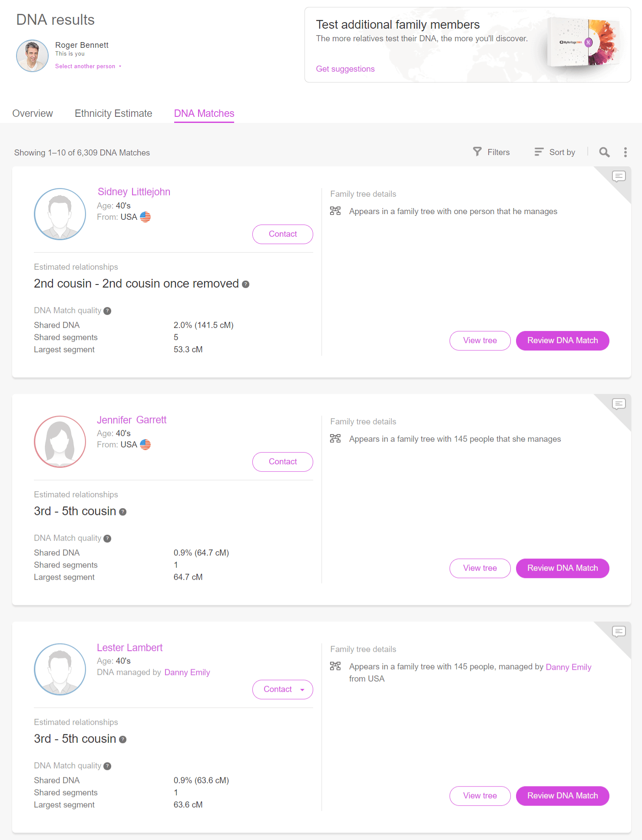Follow the Get suggestions link
This screenshot has width=642, height=840.
(x=345, y=69)
